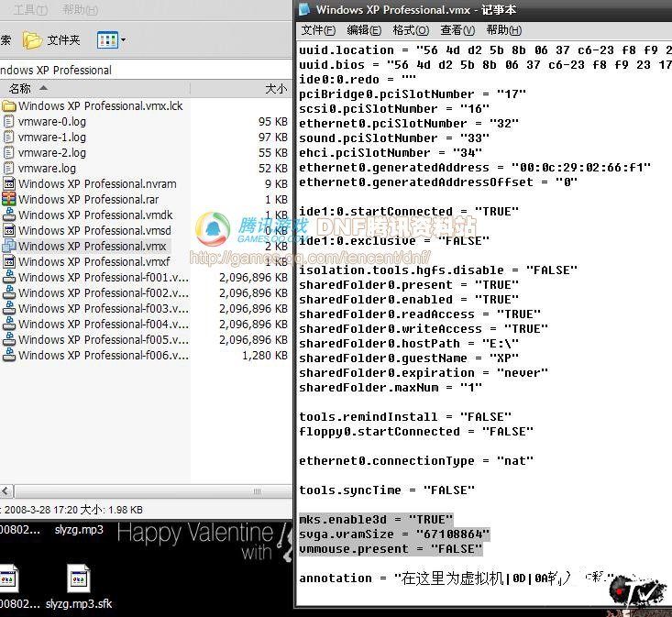Select the Windows XP Professional.vmdk disk file

coord(94,215)
